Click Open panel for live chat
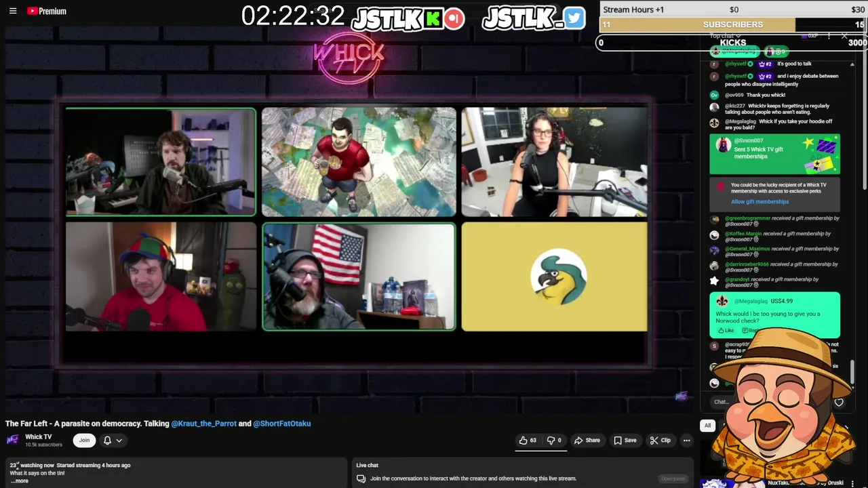The height and width of the screenshot is (488, 868). click(673, 479)
